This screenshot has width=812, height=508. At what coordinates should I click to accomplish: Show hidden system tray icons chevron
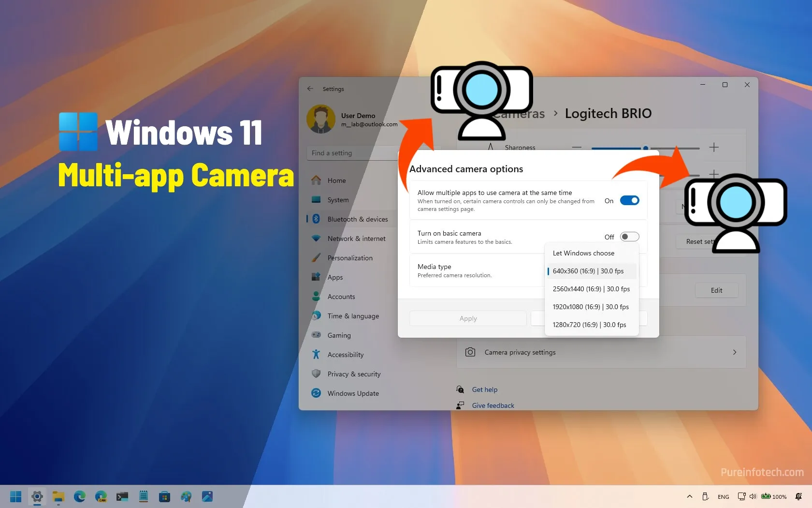coord(690,496)
